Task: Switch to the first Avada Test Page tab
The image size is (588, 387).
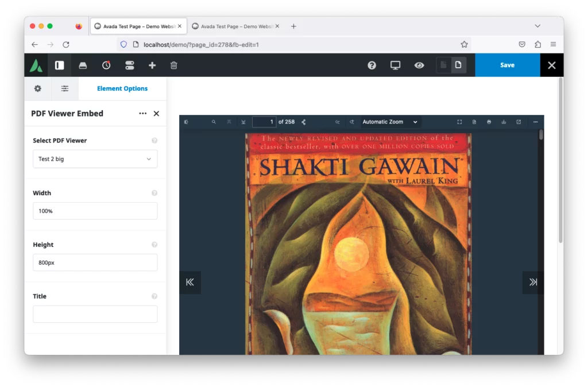Action: coord(138,26)
